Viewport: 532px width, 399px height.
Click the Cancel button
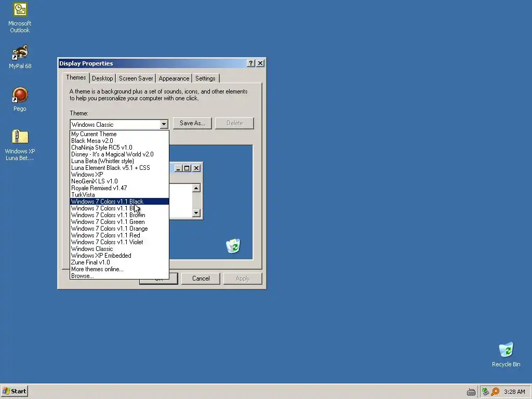click(201, 278)
